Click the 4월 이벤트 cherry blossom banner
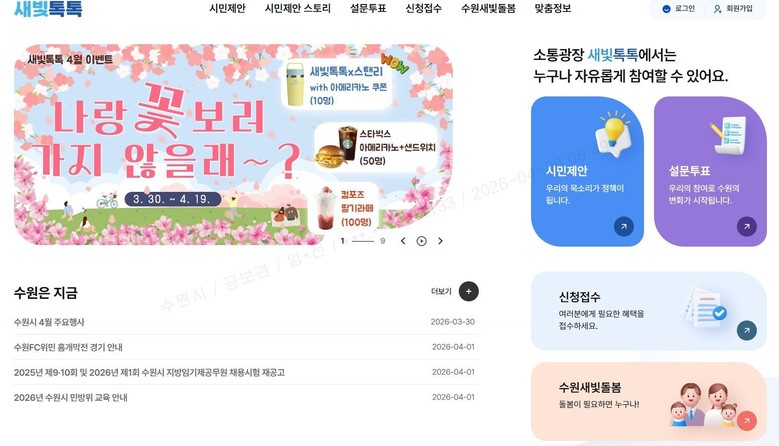The width and height of the screenshot is (779, 446). 233,144
